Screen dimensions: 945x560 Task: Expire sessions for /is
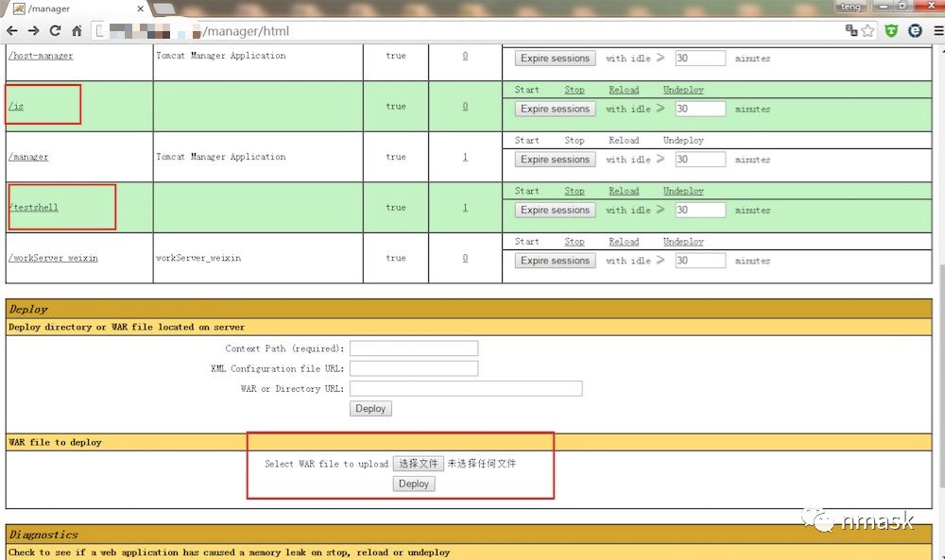click(555, 109)
